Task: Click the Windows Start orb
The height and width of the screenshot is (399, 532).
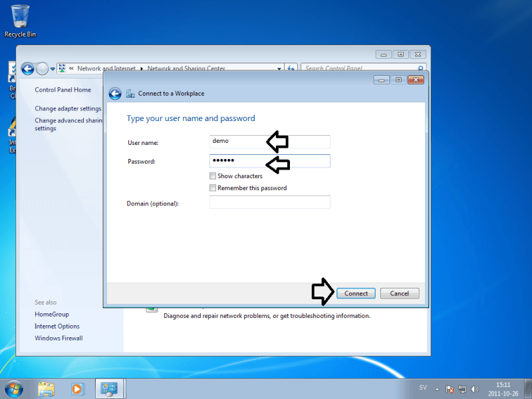Action: 13,388
